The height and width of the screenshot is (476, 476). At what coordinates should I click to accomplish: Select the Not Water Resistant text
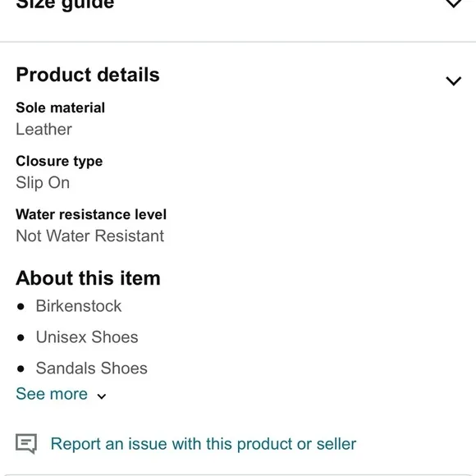[x=89, y=236]
